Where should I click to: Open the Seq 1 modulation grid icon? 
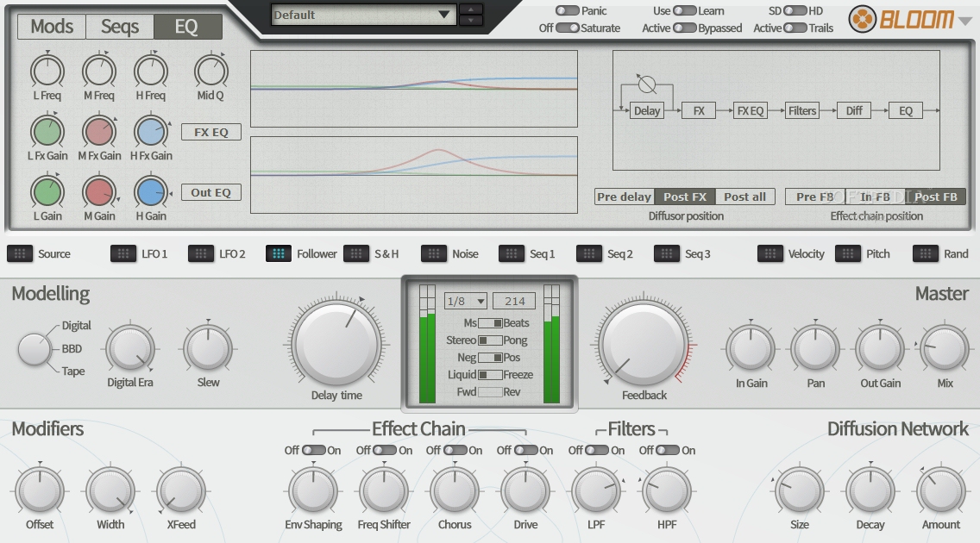pos(512,253)
